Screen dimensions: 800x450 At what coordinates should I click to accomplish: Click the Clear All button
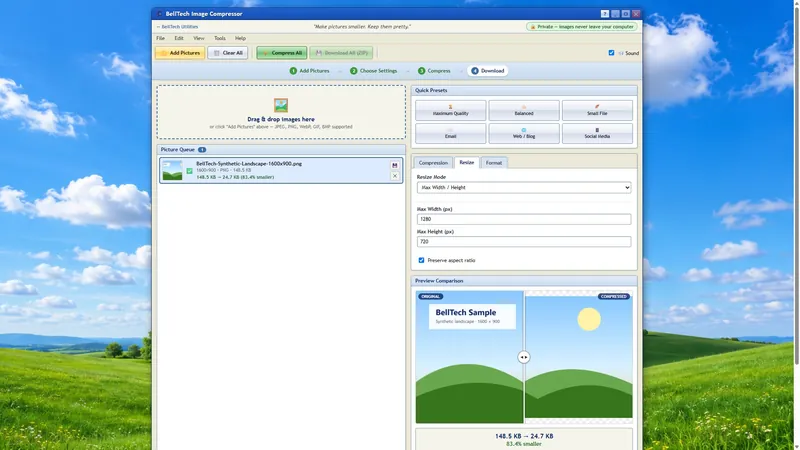tap(228, 53)
